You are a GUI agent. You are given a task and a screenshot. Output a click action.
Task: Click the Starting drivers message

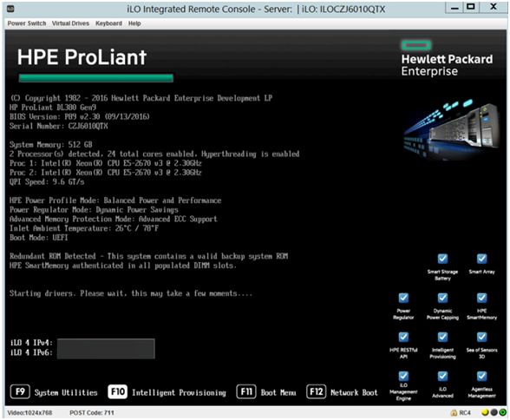pos(131,293)
